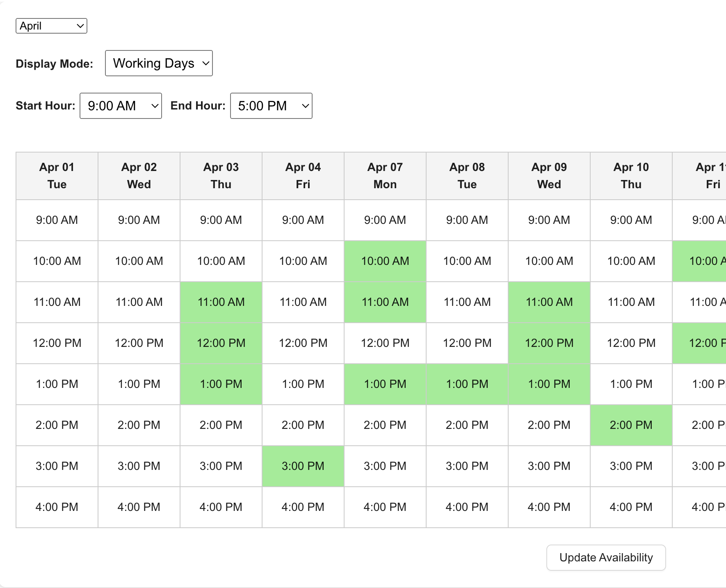Click the Apr 10 Thu column header
Screen dimensions: 726x588
click(x=631, y=176)
